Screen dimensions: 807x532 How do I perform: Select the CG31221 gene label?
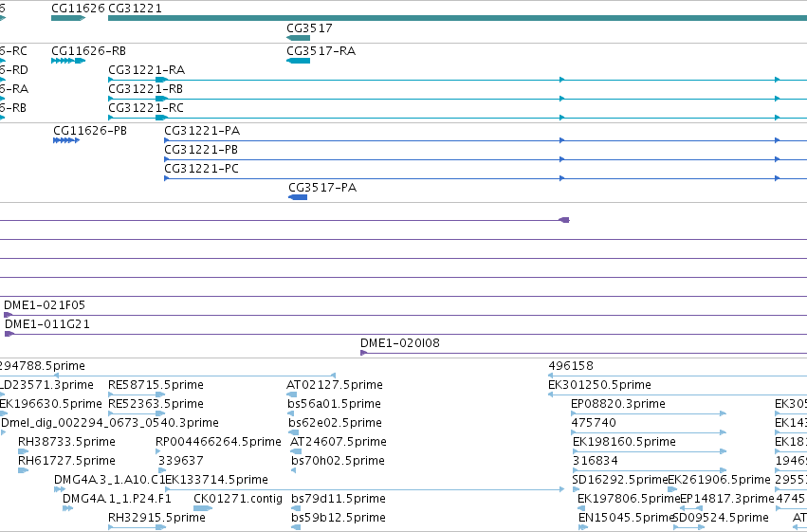tap(135, 9)
